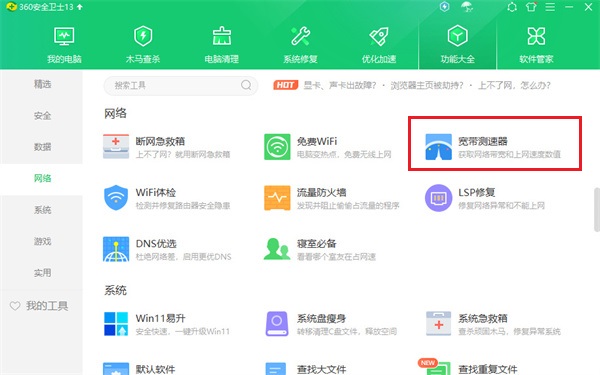Select the 精选 category tab
Image resolution: width=600 pixels, height=375 pixels.
42,84
